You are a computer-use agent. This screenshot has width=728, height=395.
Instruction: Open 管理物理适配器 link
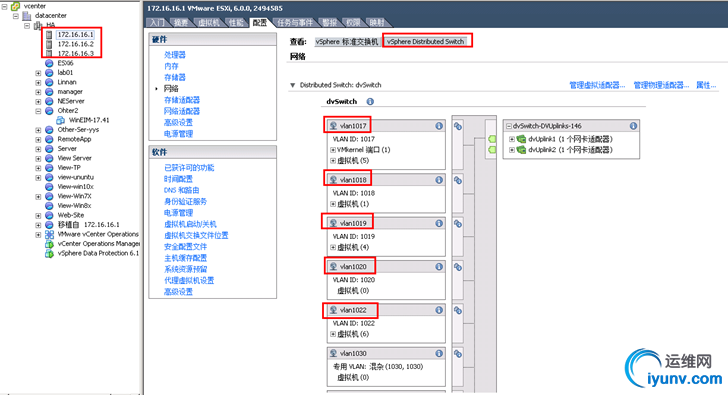point(661,85)
